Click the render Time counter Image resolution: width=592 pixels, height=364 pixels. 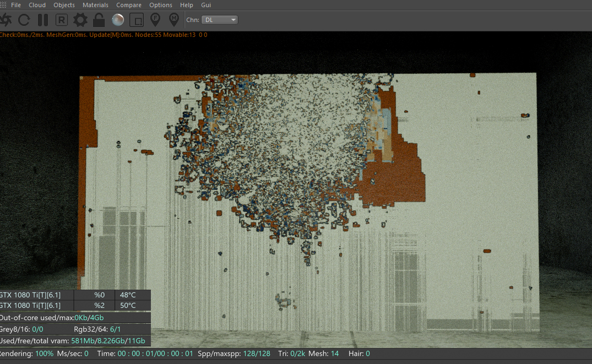coord(155,354)
